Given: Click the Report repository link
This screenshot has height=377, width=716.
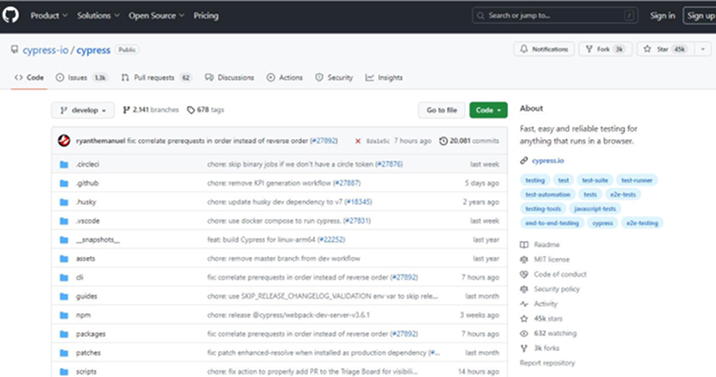Looking at the screenshot, I should pos(547,363).
